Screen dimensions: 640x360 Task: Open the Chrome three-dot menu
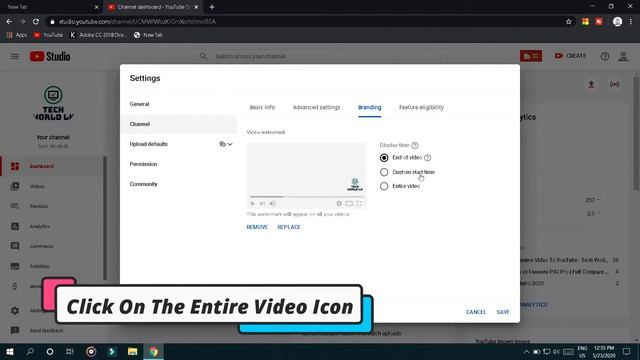(631, 22)
